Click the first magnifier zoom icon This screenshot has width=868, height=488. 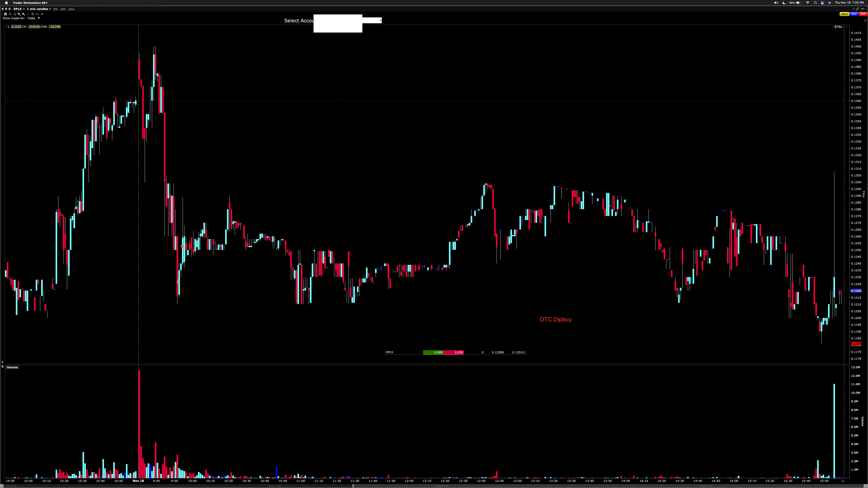19,14
